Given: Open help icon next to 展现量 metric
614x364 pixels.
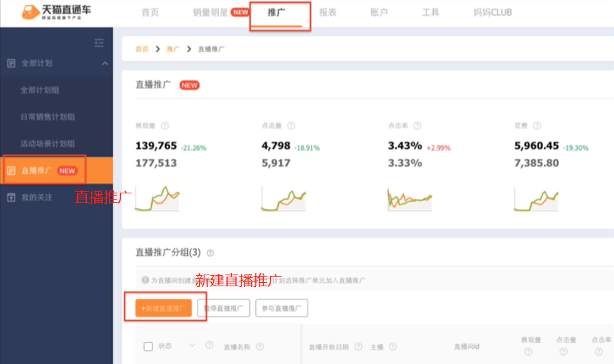Looking at the screenshot, I should pos(165,126).
